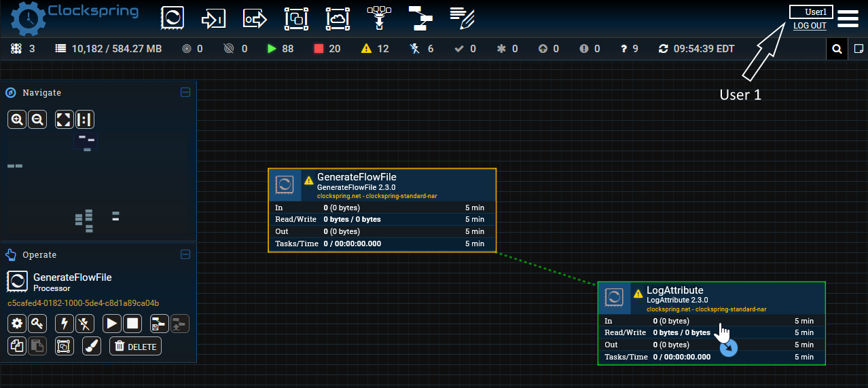Click the running components count 88

(281, 49)
